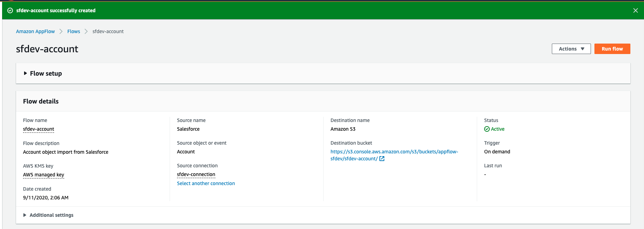Choose Select another connection link
The width and height of the screenshot is (644, 229).
pyautogui.click(x=206, y=183)
